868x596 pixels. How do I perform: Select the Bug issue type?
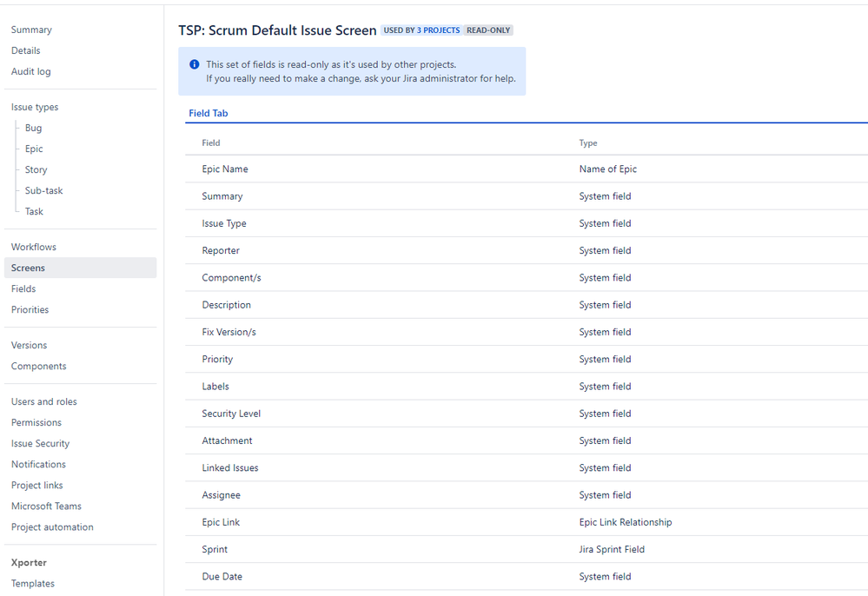pyautogui.click(x=33, y=128)
